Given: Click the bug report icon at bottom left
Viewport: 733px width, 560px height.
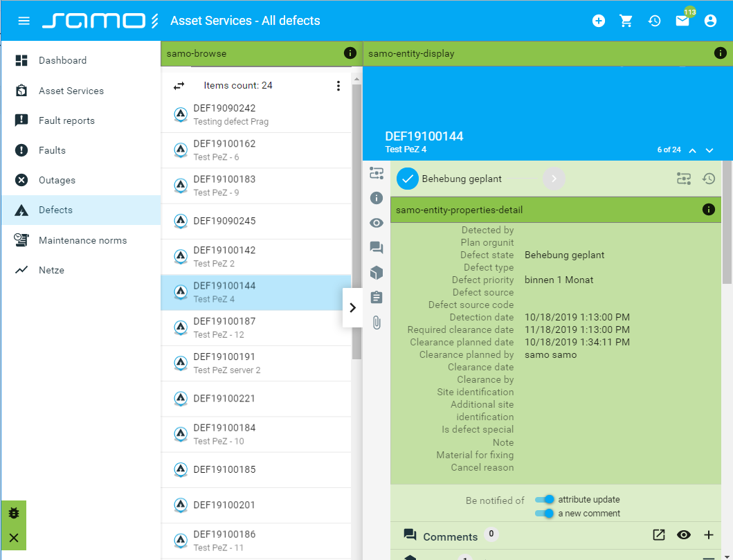Looking at the screenshot, I should coord(14,513).
